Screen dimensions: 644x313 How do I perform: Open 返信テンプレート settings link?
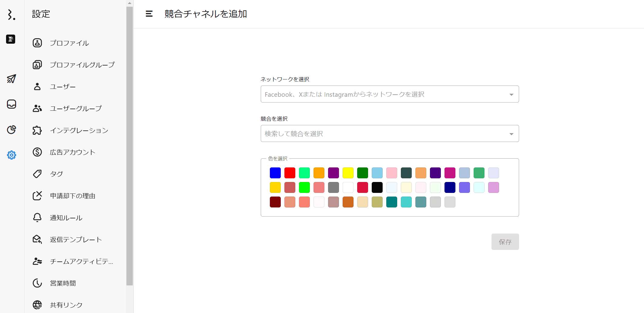pyautogui.click(x=76, y=240)
